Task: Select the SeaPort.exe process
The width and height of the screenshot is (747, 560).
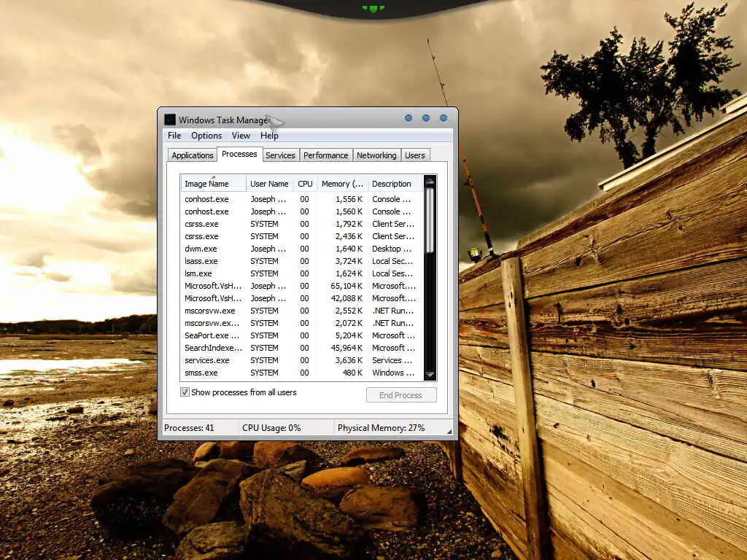Action: 301,335
